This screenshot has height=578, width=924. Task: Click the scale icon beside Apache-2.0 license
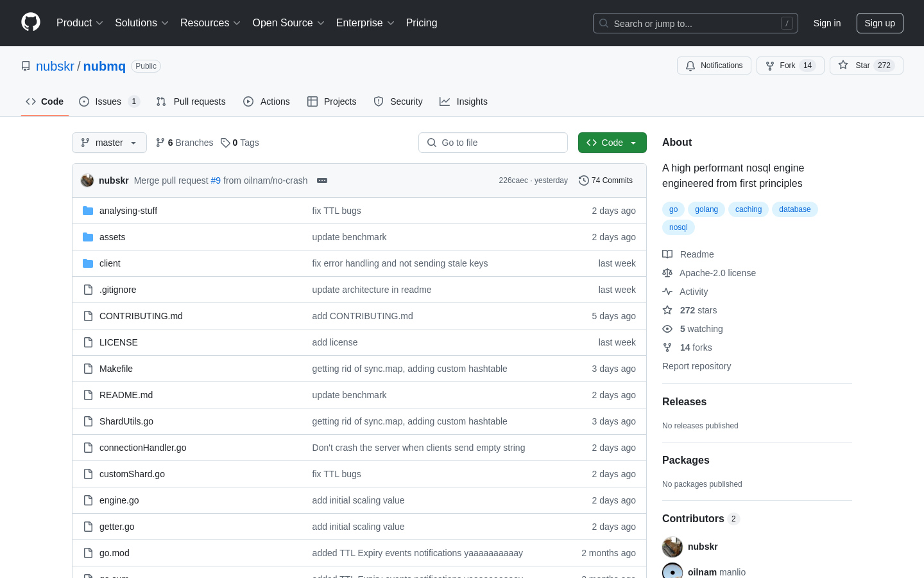click(x=667, y=273)
